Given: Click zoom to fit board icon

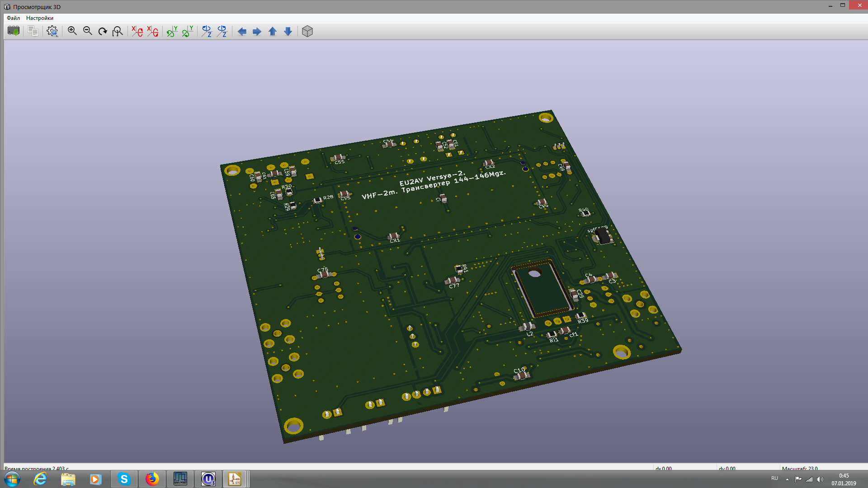Looking at the screenshot, I should tap(118, 31).
